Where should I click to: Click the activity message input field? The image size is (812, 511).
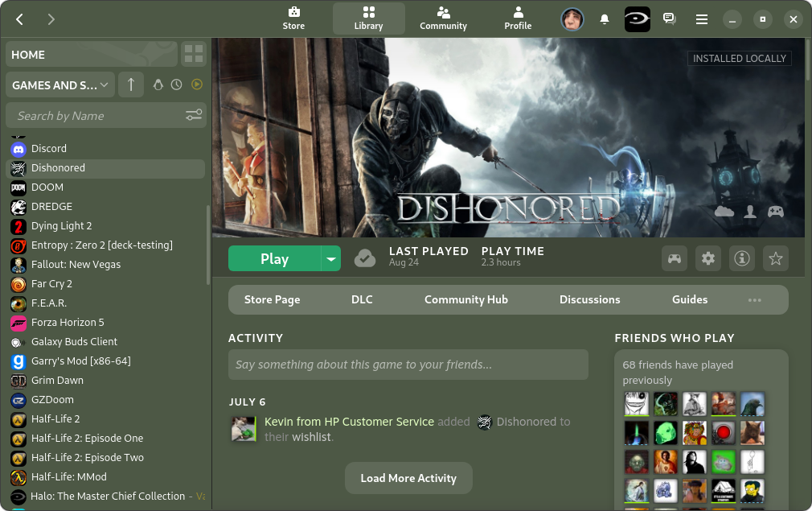[x=408, y=365]
